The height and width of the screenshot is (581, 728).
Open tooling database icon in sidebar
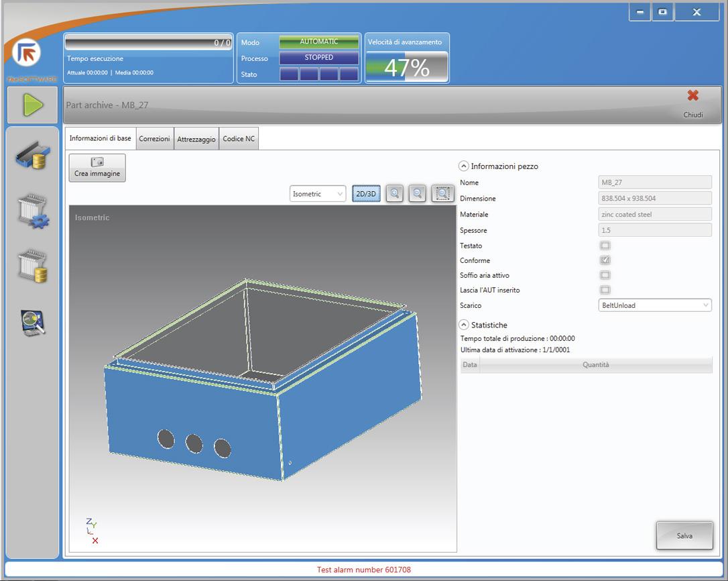(33, 266)
